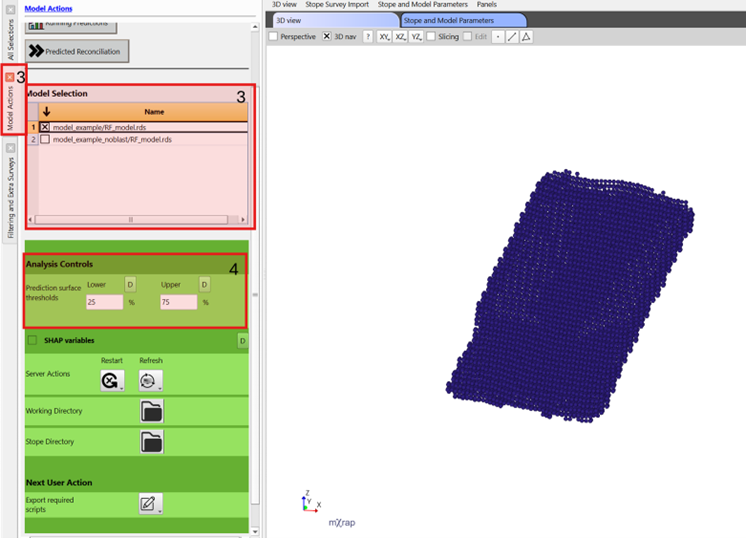Set view to XY plane
The height and width of the screenshot is (538, 746).
tap(384, 37)
